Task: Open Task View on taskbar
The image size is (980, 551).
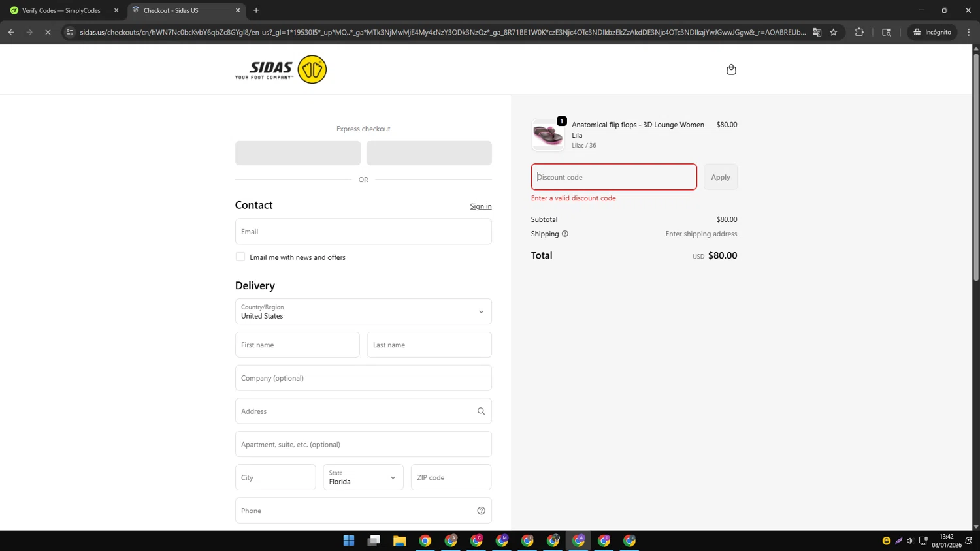Action: [374, 541]
